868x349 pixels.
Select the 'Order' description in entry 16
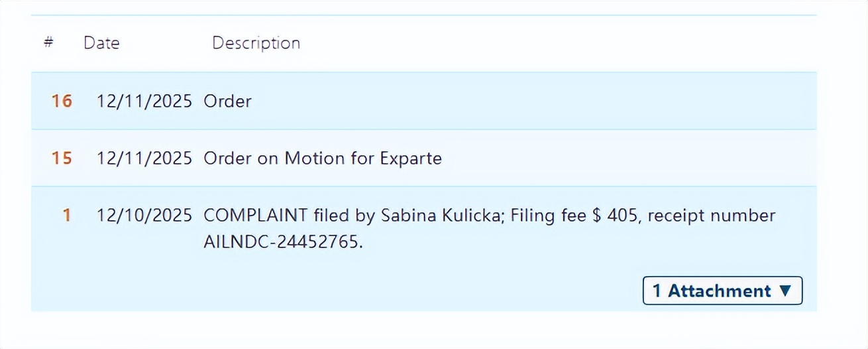pyautogui.click(x=227, y=102)
